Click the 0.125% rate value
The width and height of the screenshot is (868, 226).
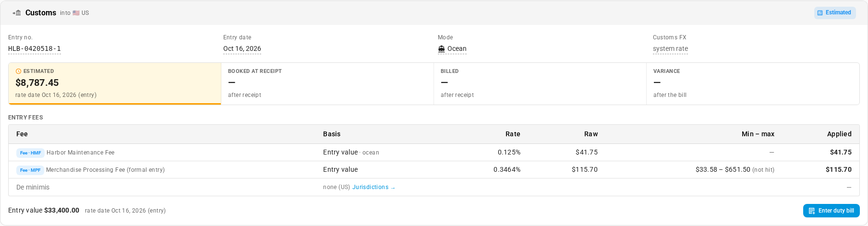(x=509, y=152)
